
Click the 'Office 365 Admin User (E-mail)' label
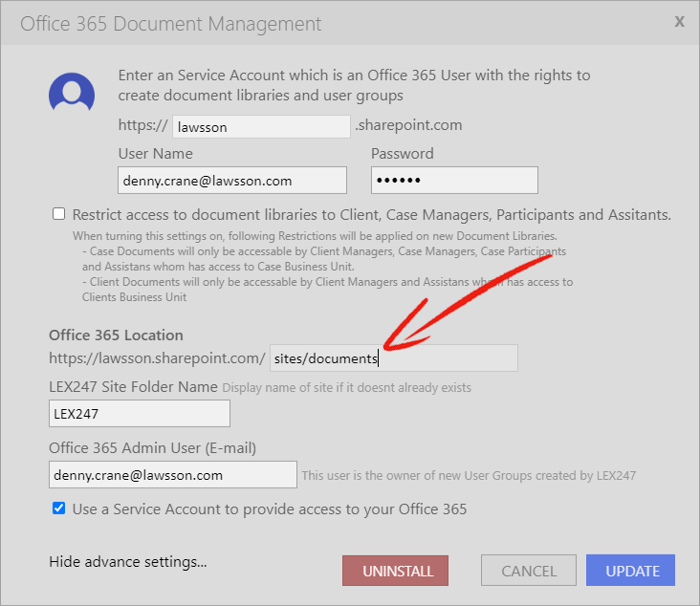click(x=152, y=448)
